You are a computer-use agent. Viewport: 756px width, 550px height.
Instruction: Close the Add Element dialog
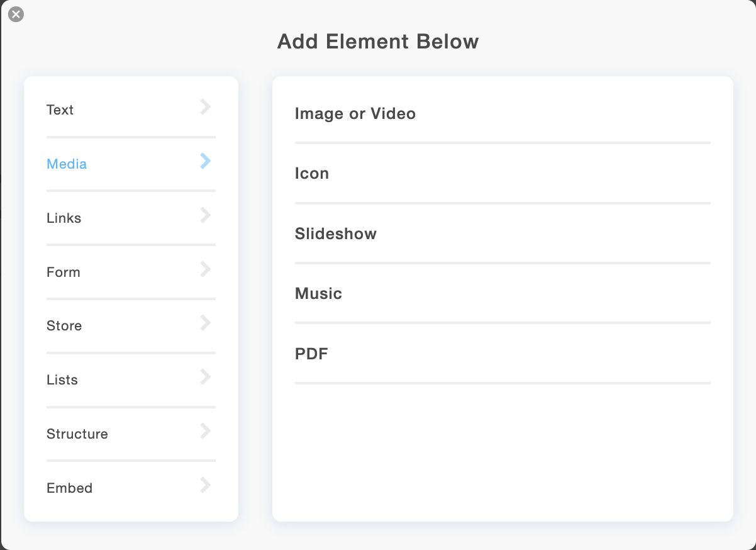click(16, 14)
